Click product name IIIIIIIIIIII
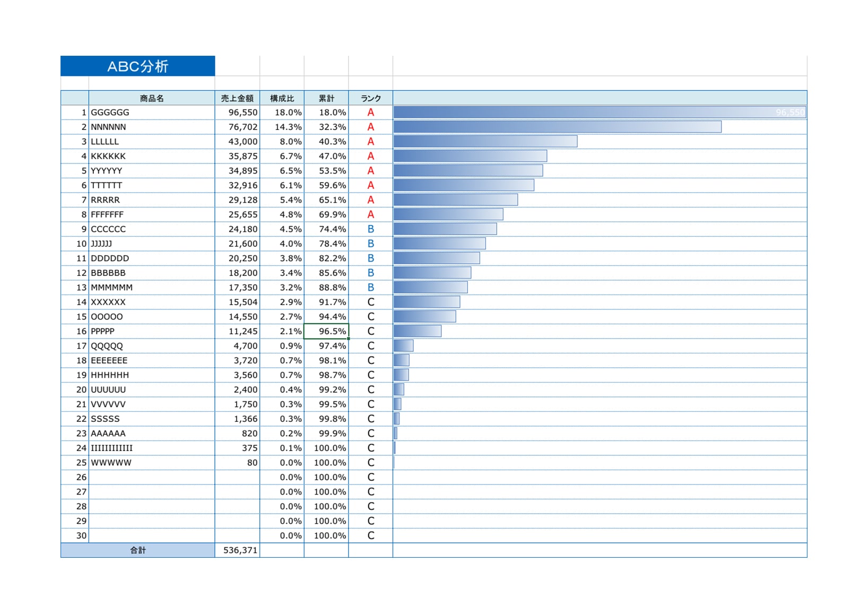Viewport: 868px width, 614px height. (111, 448)
